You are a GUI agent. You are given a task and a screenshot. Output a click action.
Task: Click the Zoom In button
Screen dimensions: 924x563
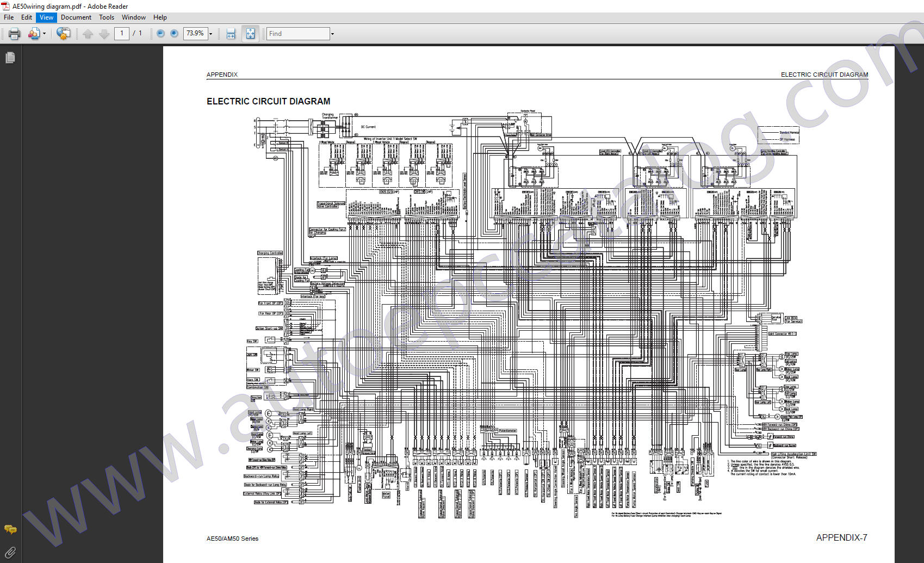click(173, 33)
